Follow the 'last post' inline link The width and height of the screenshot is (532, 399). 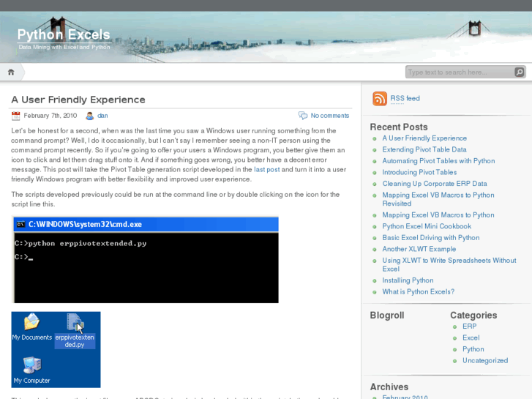coord(267,169)
